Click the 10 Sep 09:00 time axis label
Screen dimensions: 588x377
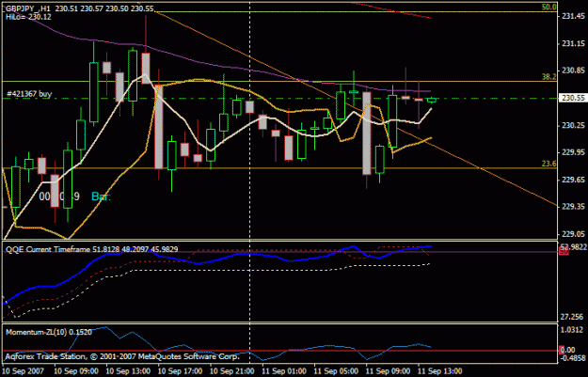pyautogui.click(x=76, y=371)
